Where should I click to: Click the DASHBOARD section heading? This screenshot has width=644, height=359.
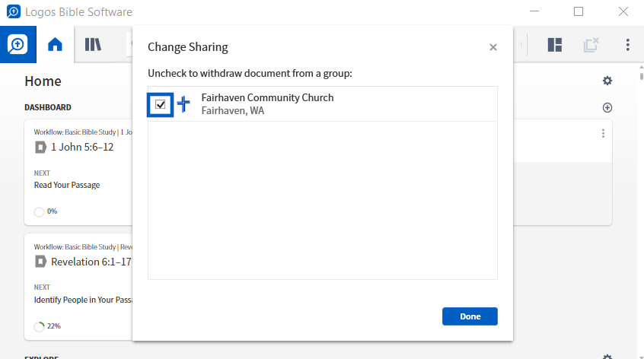pyautogui.click(x=48, y=107)
